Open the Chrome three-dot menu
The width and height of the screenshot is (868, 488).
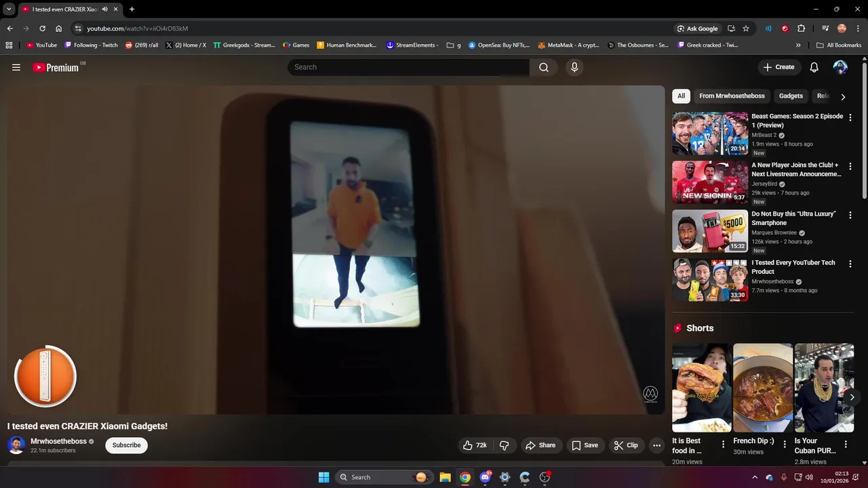point(859,28)
